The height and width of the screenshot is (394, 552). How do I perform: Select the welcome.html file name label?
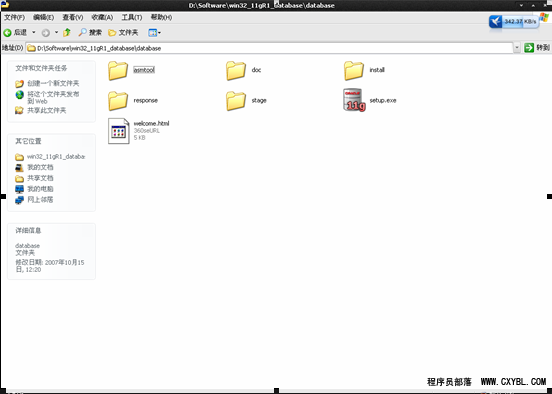[151, 123]
